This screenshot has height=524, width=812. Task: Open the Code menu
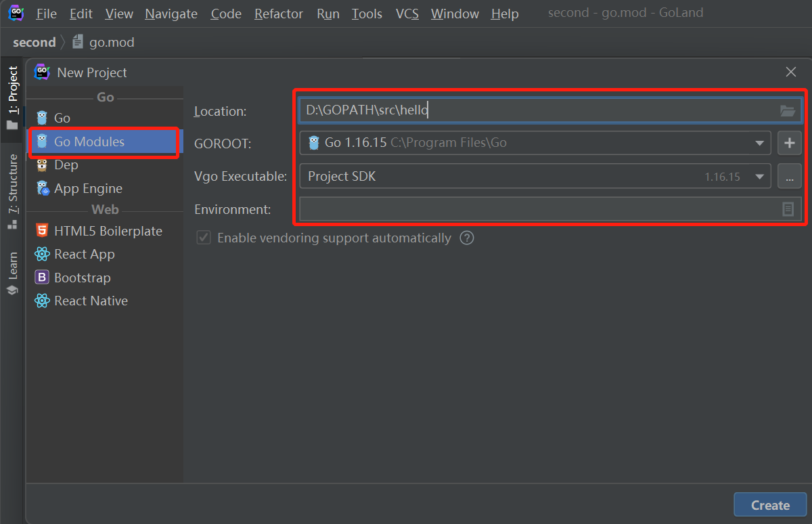pyautogui.click(x=226, y=14)
